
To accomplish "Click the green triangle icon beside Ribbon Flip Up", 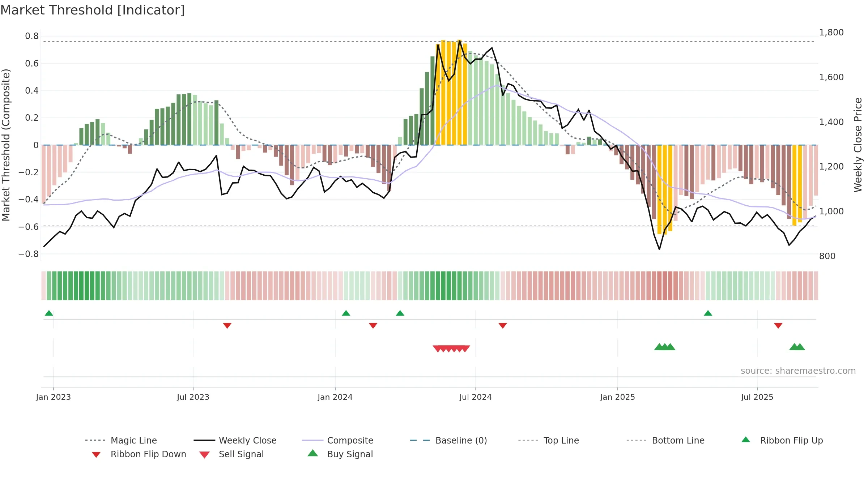I will pos(746,440).
